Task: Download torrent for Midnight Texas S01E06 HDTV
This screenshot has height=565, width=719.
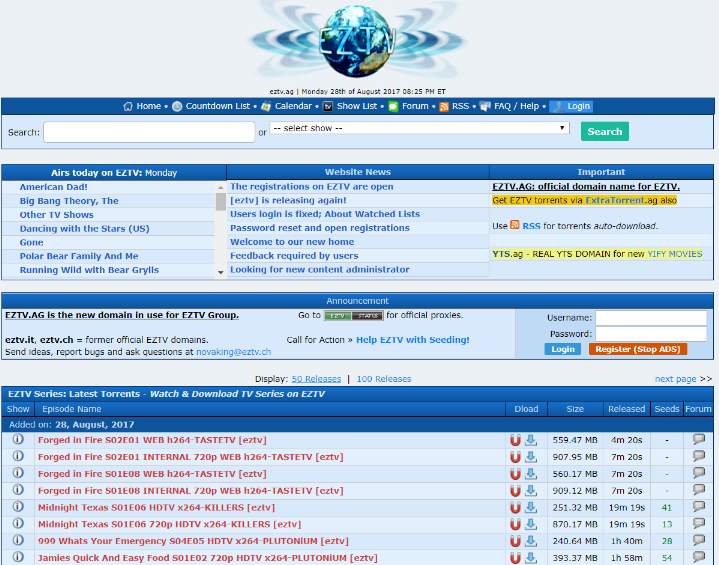Action: (x=531, y=508)
